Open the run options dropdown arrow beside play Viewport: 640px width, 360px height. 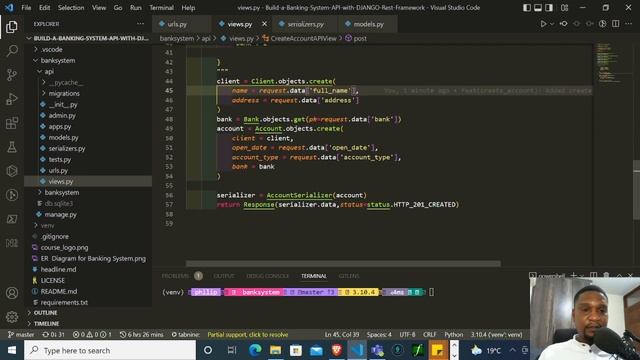[x=552, y=24]
